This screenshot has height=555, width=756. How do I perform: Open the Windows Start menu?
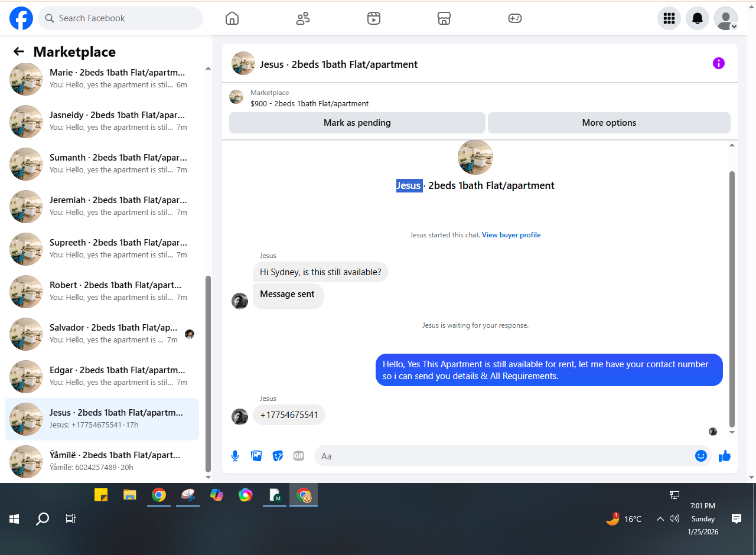coord(15,519)
